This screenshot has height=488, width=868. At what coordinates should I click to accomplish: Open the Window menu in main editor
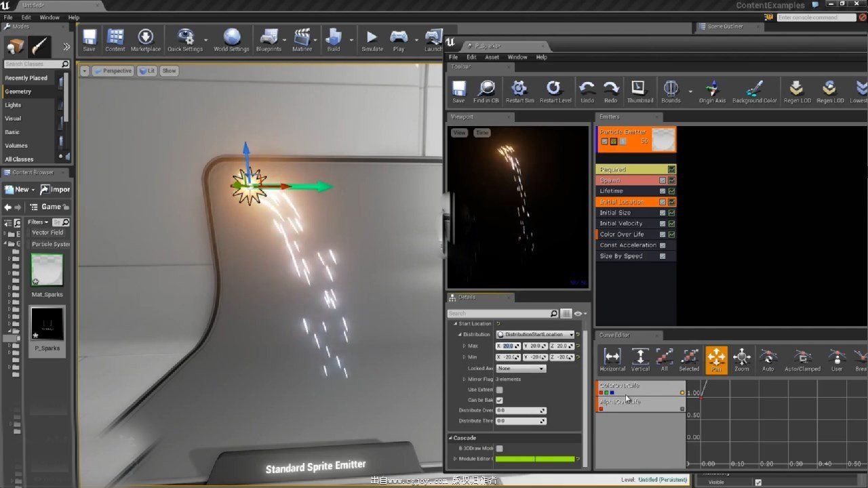50,17
